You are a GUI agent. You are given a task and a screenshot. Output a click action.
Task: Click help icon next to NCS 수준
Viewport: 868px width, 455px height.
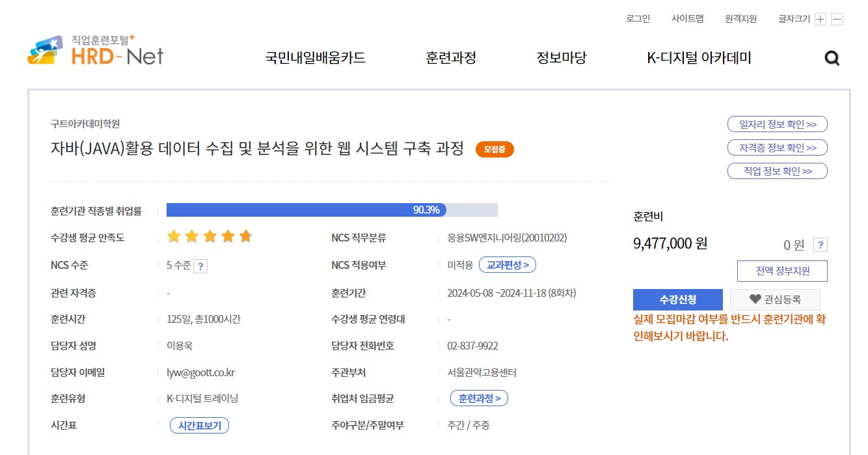click(x=200, y=266)
